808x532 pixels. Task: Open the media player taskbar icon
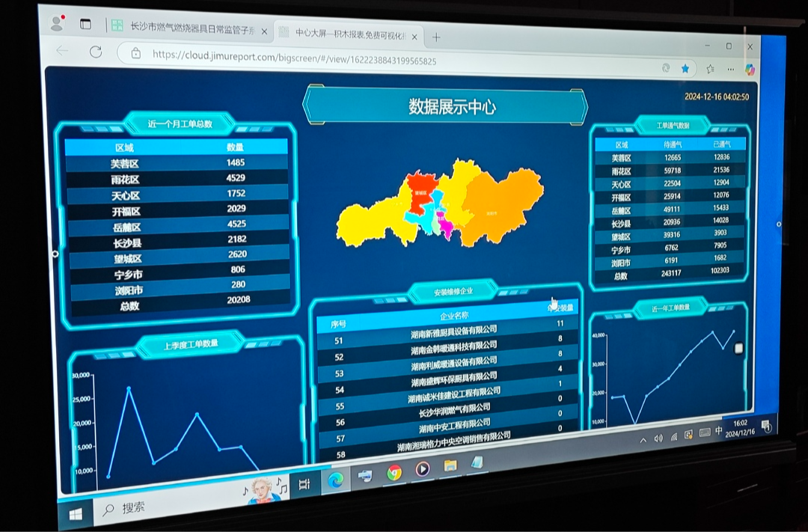point(423,469)
